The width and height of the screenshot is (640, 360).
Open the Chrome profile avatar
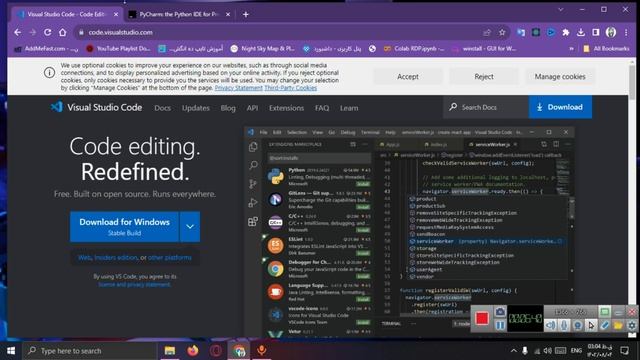click(x=611, y=32)
